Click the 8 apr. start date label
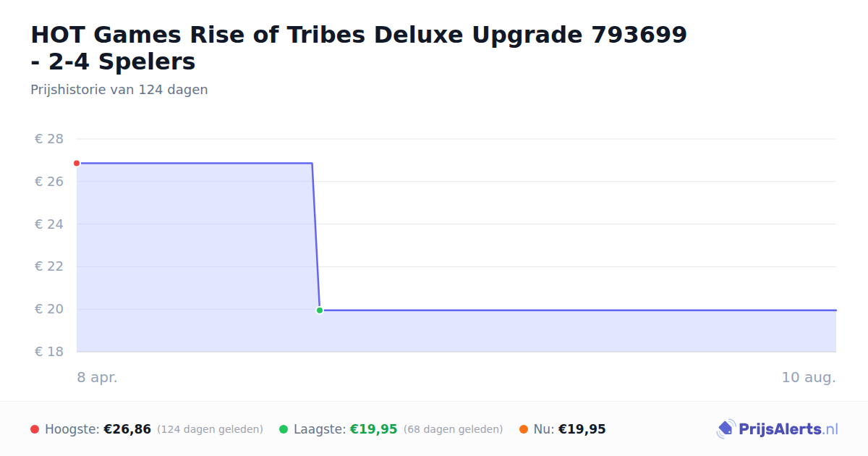This screenshot has width=868, height=456. [x=97, y=378]
